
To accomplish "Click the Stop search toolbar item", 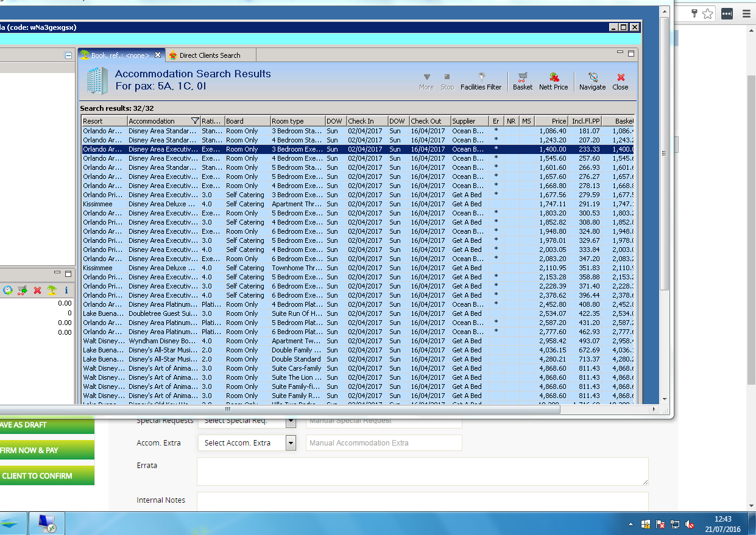I will point(447,82).
